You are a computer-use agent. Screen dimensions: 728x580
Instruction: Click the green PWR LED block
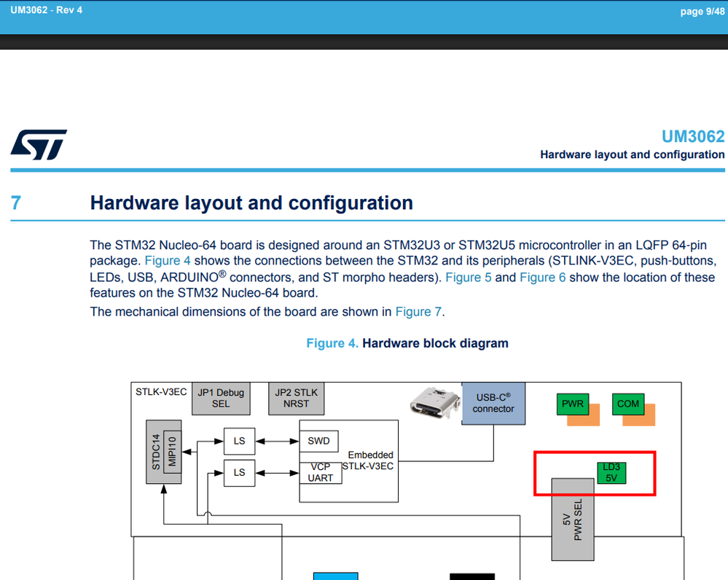tap(573, 404)
